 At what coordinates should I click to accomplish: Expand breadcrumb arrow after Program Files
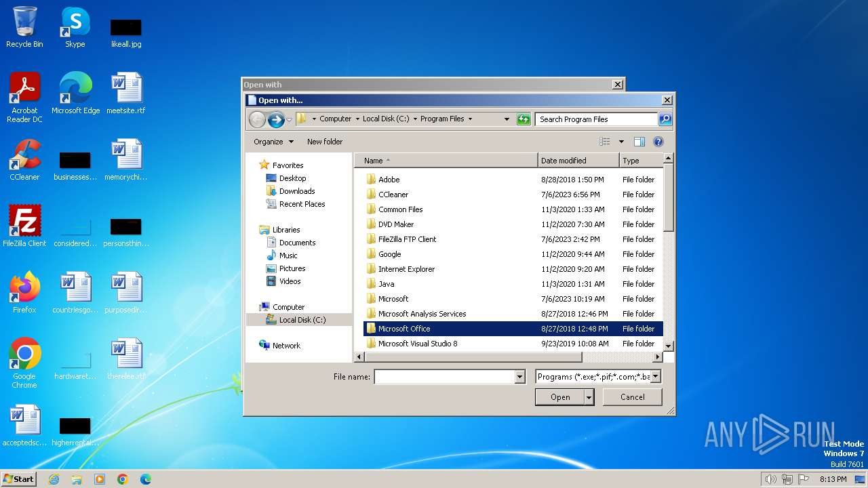[x=470, y=119]
